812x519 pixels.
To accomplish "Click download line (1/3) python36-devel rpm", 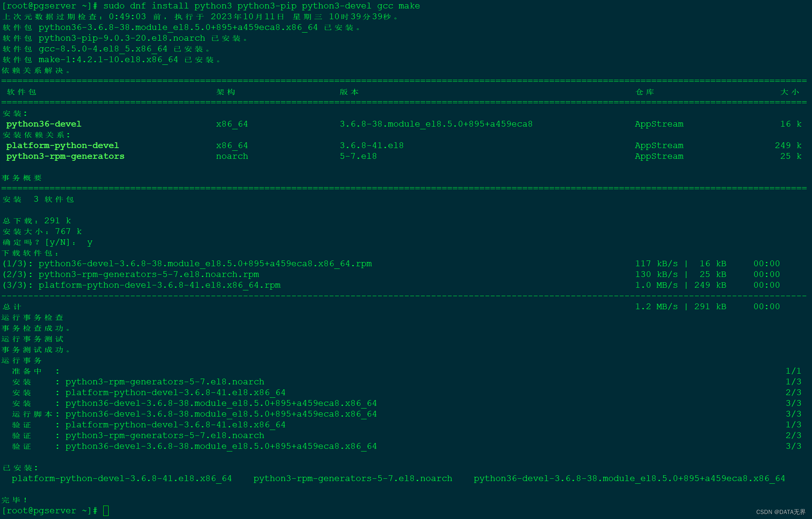I will (x=187, y=264).
